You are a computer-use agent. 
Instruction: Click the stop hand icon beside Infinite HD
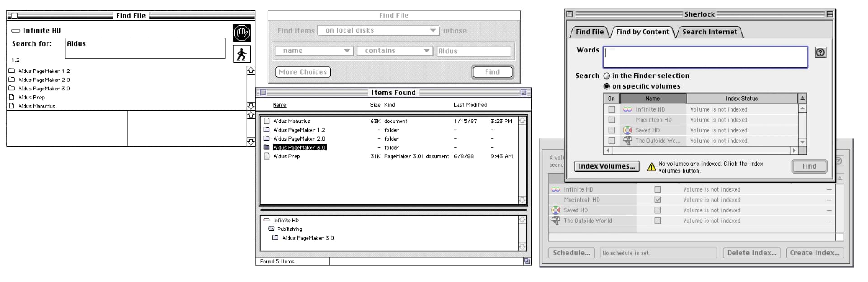pyautogui.click(x=242, y=33)
